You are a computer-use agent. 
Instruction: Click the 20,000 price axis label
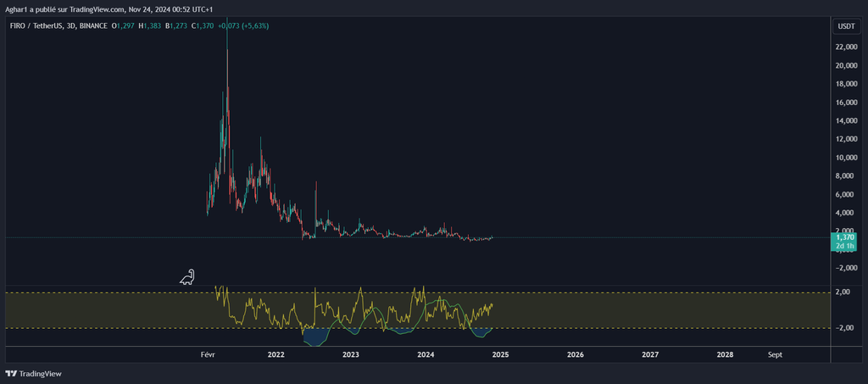tap(845, 66)
